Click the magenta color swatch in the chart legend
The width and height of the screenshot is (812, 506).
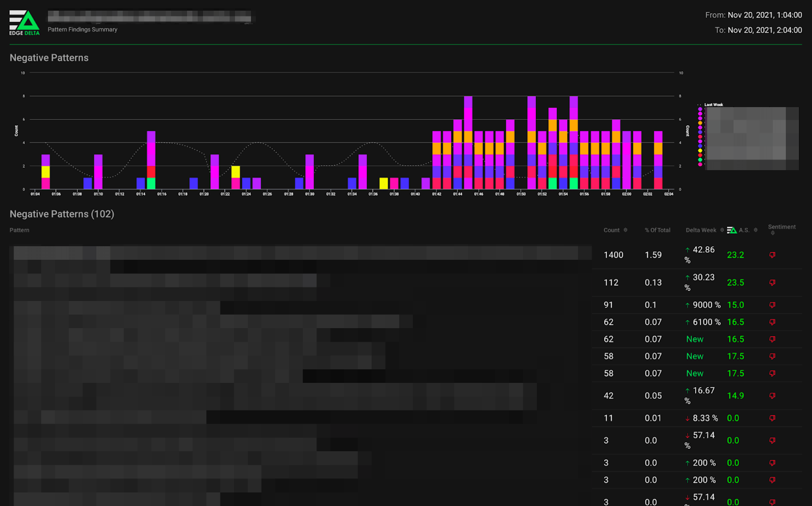[x=700, y=113]
